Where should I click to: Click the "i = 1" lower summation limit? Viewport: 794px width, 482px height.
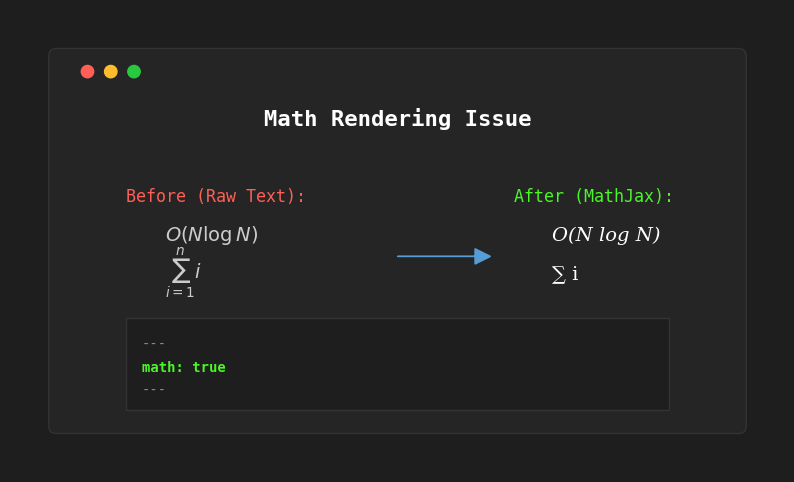(x=180, y=293)
